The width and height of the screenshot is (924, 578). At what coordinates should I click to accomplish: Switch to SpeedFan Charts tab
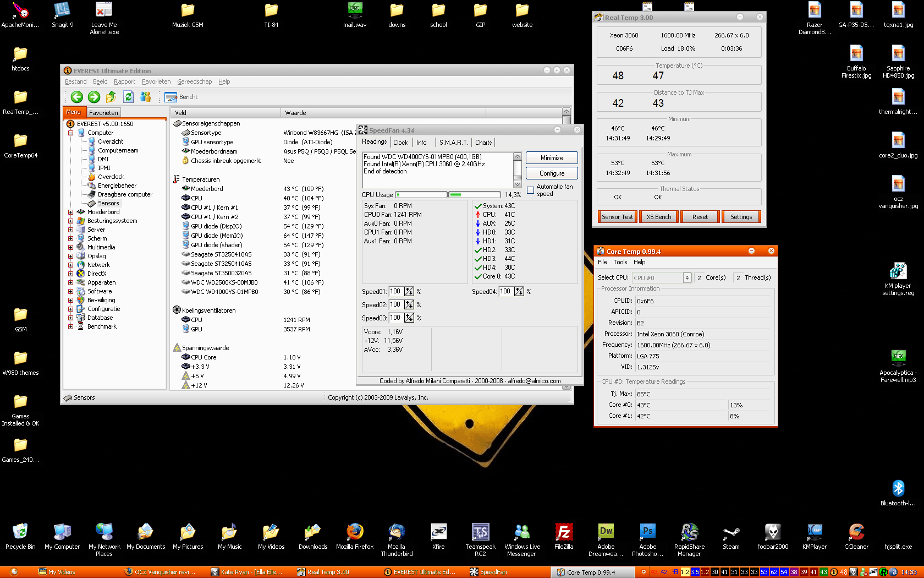[x=483, y=143]
